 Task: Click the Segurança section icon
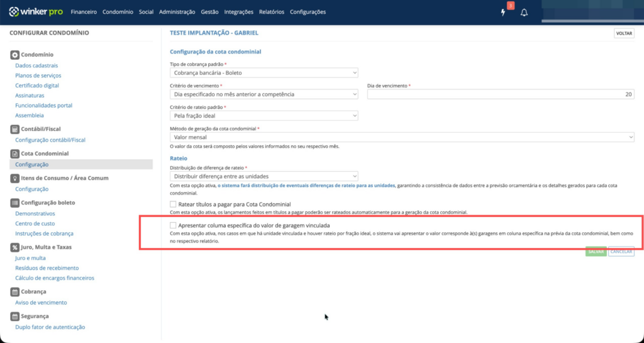coord(16,316)
